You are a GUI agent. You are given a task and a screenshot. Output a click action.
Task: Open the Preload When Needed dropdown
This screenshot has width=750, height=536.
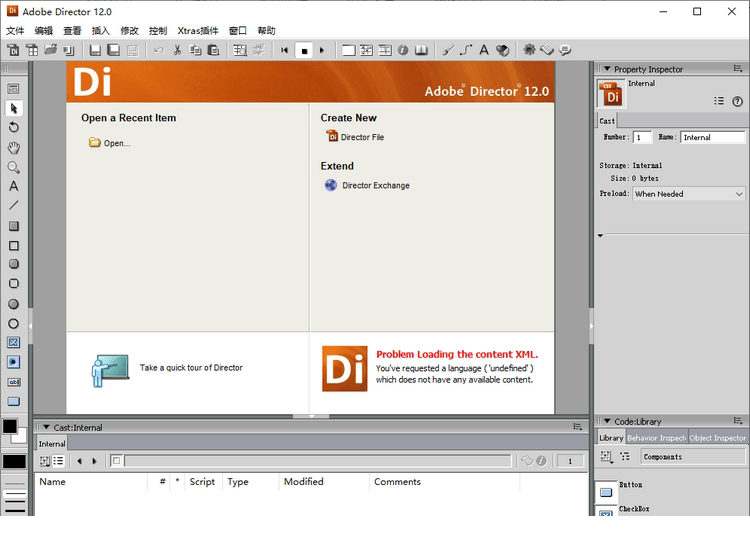[689, 194]
